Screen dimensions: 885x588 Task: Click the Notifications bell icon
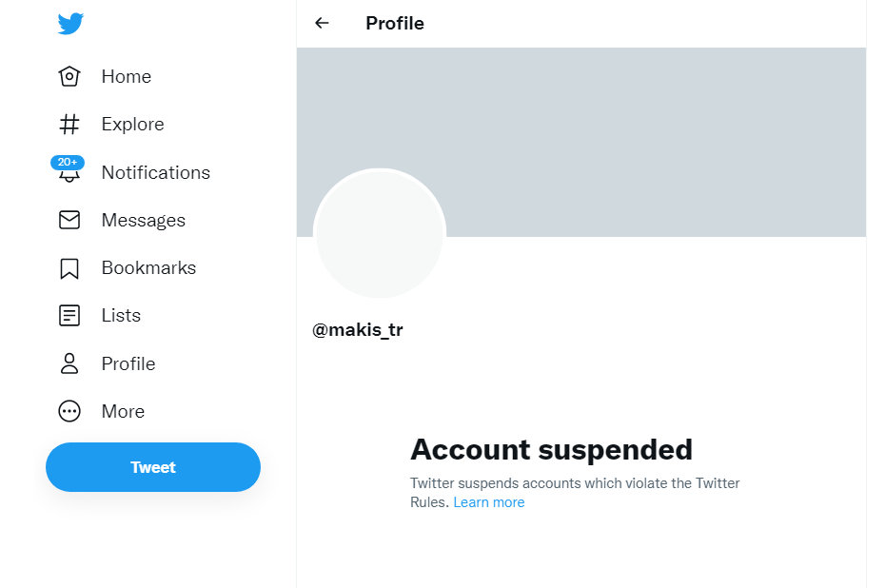(x=69, y=176)
